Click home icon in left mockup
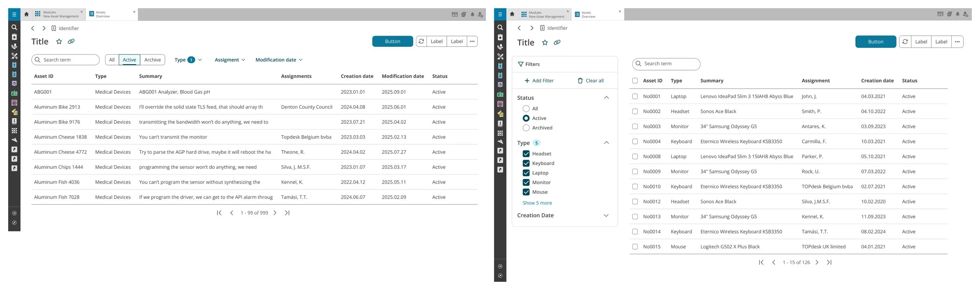This screenshot has width=980, height=290. click(x=26, y=15)
